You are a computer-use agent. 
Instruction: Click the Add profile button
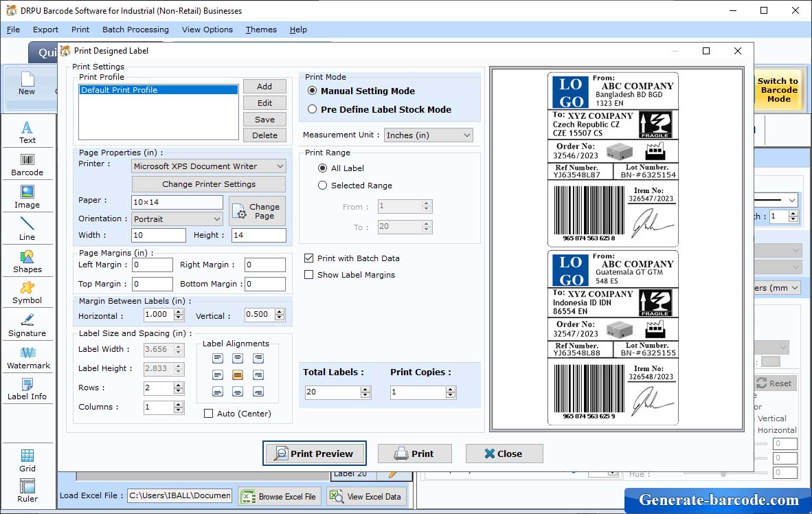pos(264,87)
